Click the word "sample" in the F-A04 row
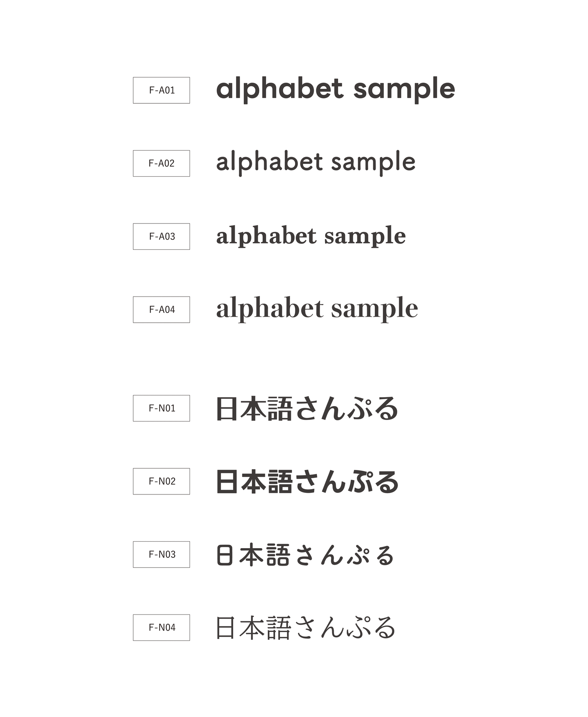The image size is (588, 717). tap(374, 308)
